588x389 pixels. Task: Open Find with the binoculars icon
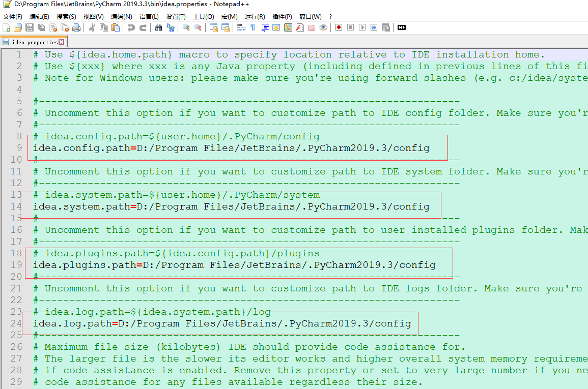coord(159,27)
